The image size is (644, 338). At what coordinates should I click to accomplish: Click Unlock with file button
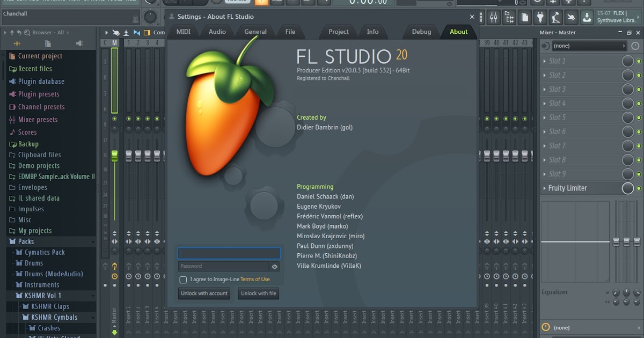tap(259, 293)
